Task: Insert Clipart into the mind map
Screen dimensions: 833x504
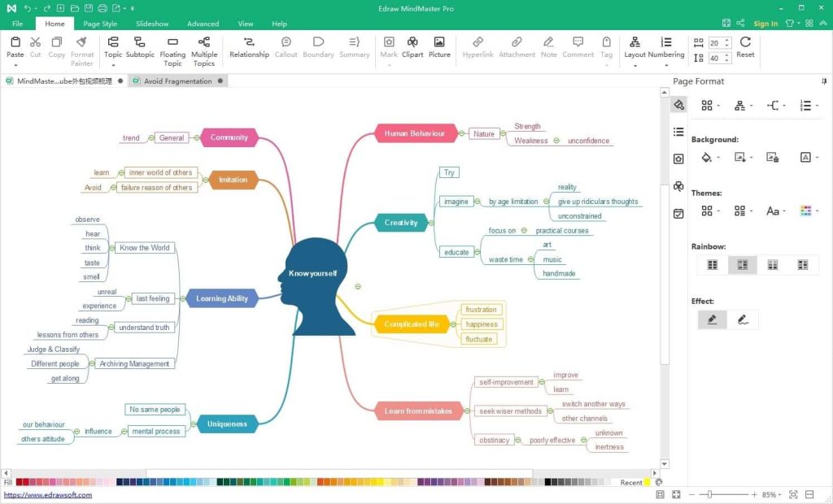Action: (x=412, y=46)
